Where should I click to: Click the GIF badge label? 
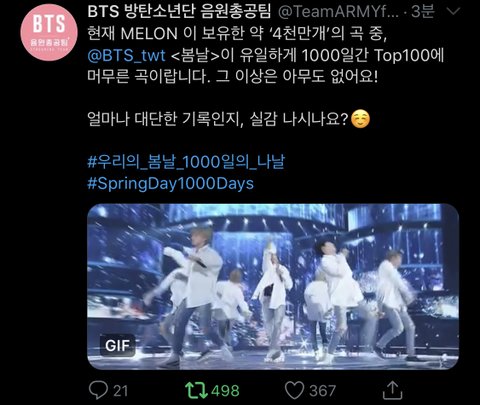pyautogui.click(x=117, y=345)
